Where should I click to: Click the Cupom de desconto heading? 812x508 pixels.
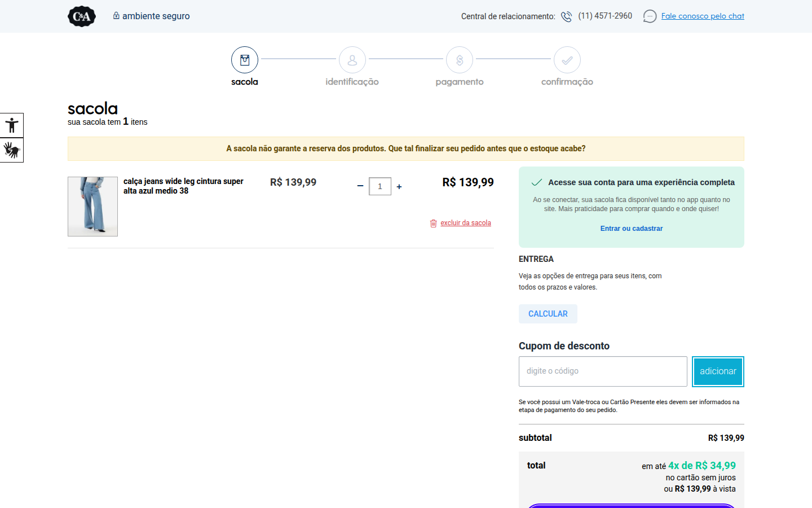564,346
